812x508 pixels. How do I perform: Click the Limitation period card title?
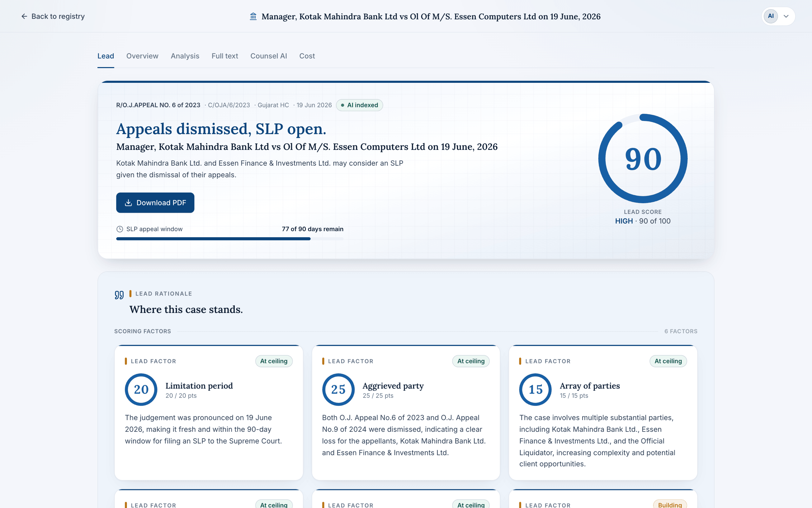click(x=199, y=386)
